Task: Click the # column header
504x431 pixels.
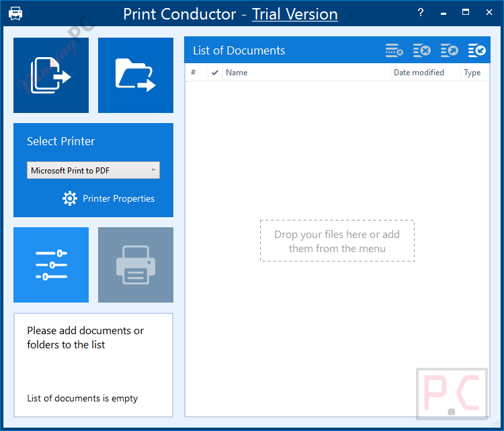Action: click(196, 73)
